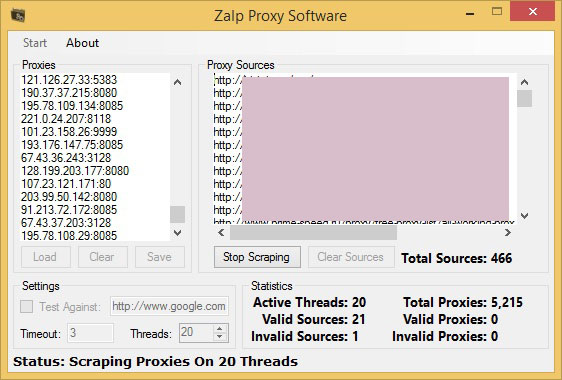Click the Test Against URL field
The height and width of the screenshot is (380, 562).
click(x=169, y=306)
